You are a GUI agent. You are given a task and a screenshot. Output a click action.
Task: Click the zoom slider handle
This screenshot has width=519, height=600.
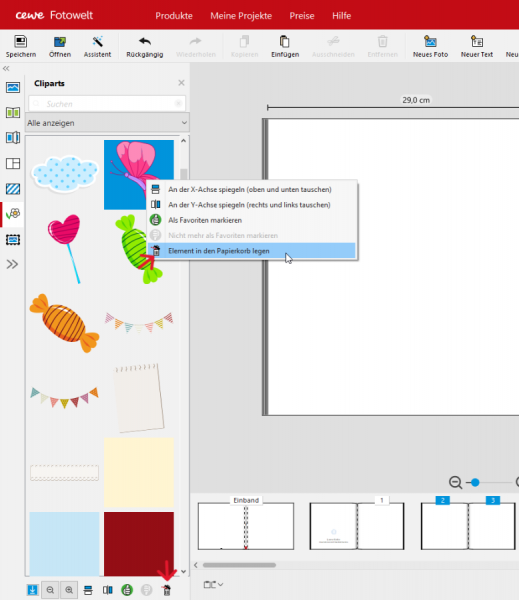point(475,482)
